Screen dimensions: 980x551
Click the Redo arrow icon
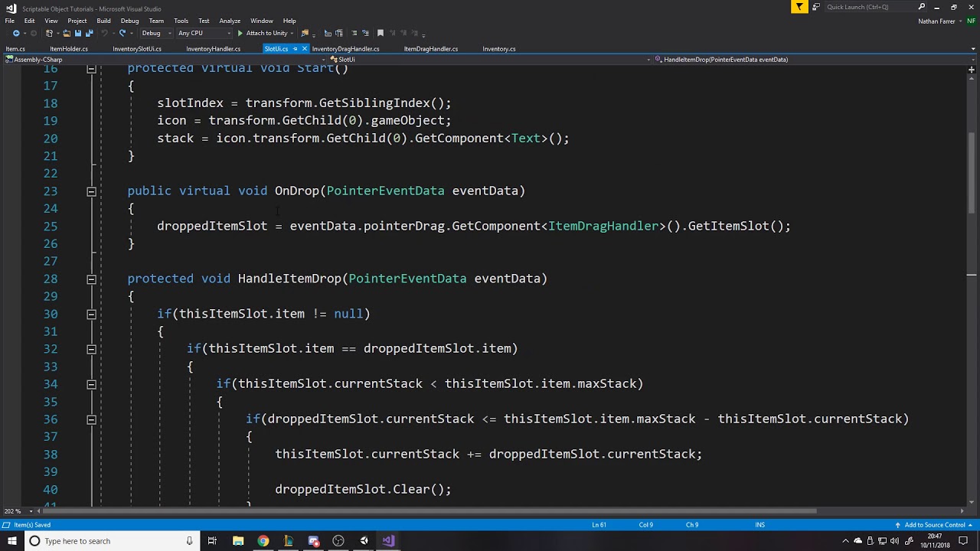point(122,33)
